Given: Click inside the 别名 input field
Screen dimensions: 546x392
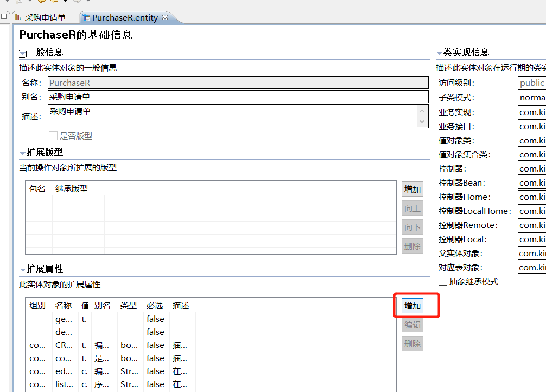Looking at the screenshot, I should point(217,97).
